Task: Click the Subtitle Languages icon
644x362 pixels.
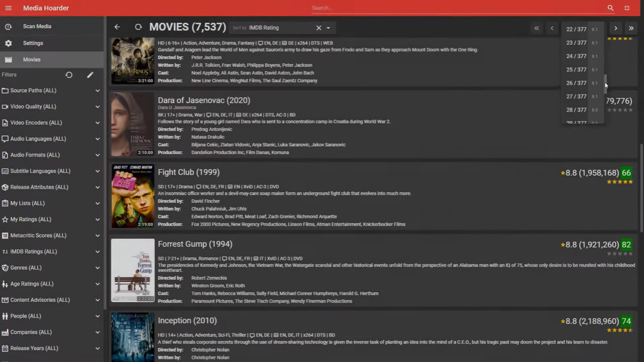Action: 5,171
